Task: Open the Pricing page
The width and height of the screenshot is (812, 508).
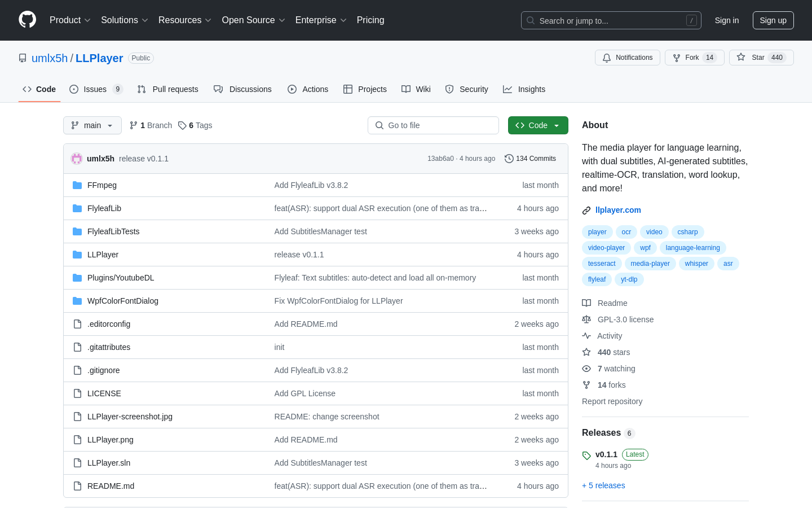Action: coord(370,20)
